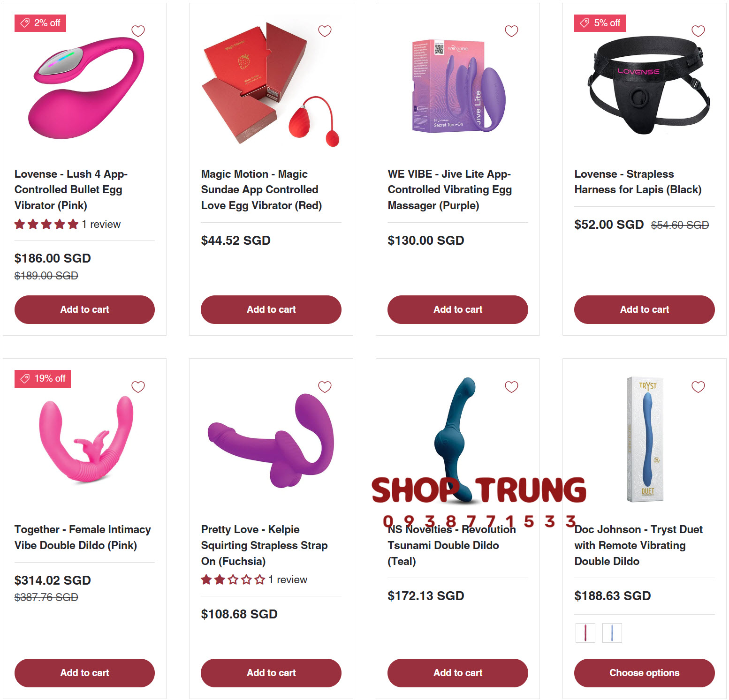This screenshot has width=729, height=700.
Task: View the 1 review on Lush 4
Action: (101, 224)
